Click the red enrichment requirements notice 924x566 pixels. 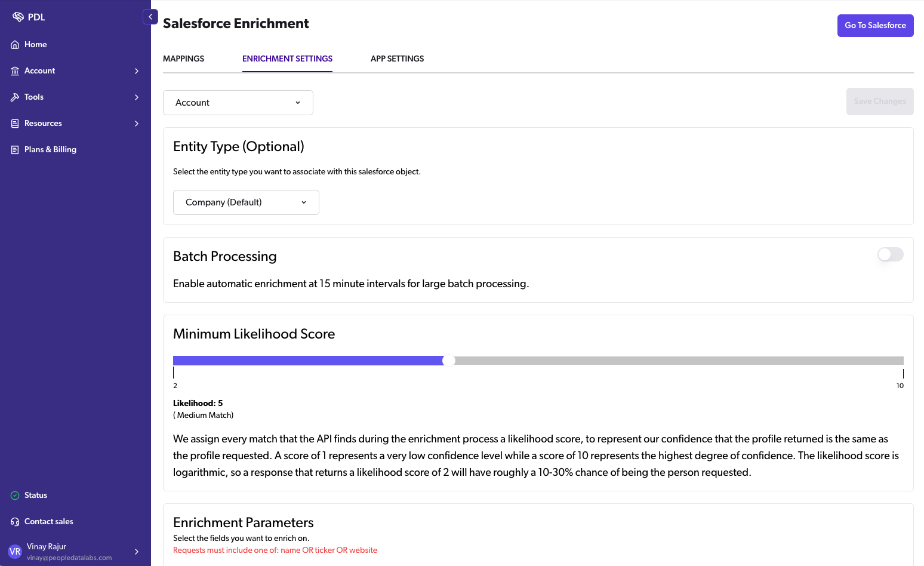(x=275, y=550)
